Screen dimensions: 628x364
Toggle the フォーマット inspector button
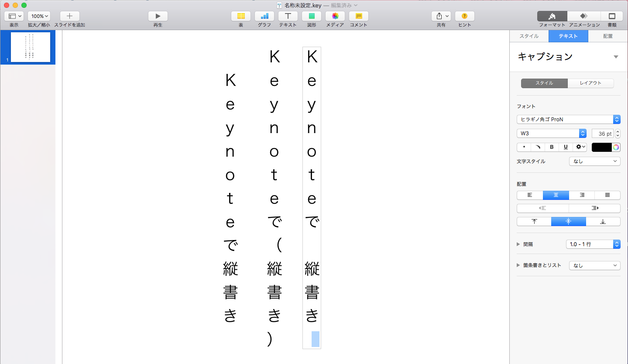pos(552,16)
